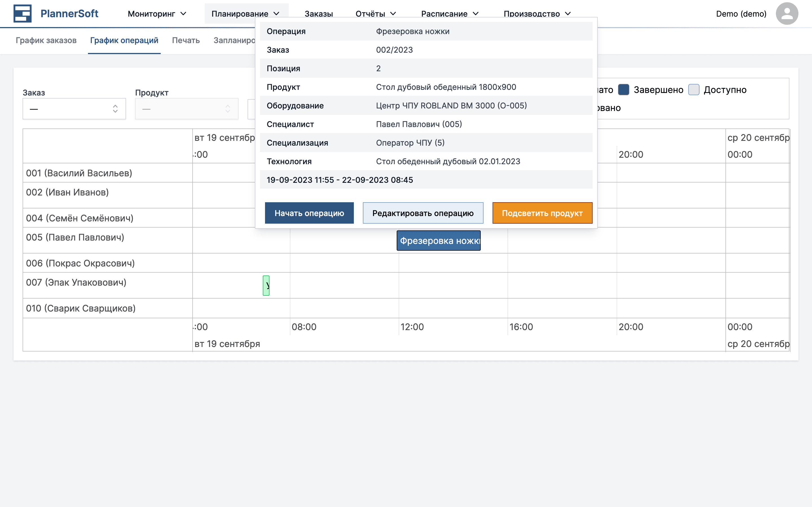Click the Demo (demo) user label
Screen dimensions: 812x507
coord(741,14)
